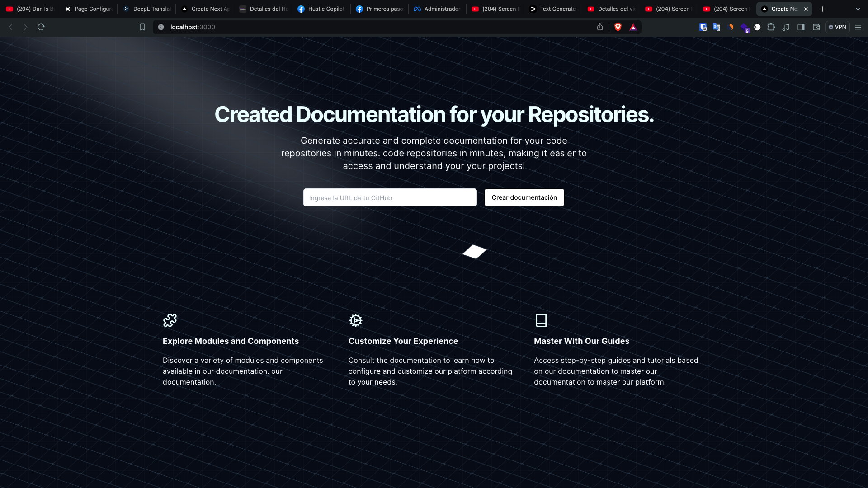
Task: Bookmark this page with the bookmark icon
Action: [x=142, y=27]
